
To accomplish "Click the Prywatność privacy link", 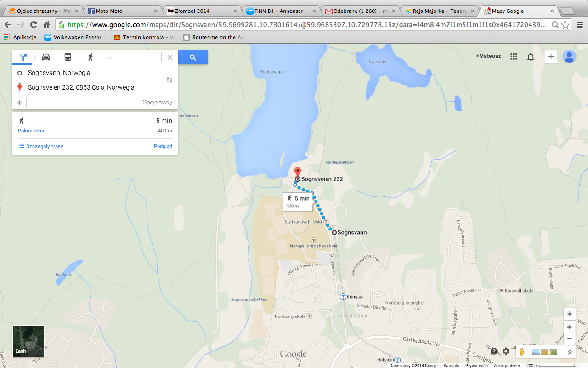I will tap(476, 366).
